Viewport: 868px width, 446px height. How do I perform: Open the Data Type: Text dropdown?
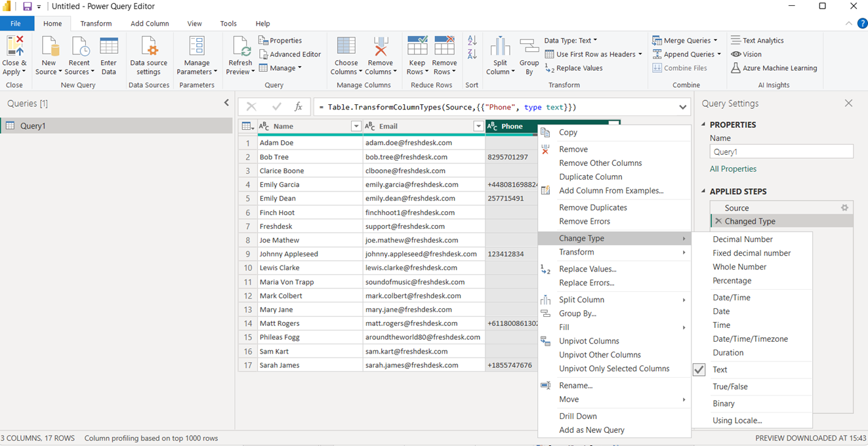pos(570,41)
